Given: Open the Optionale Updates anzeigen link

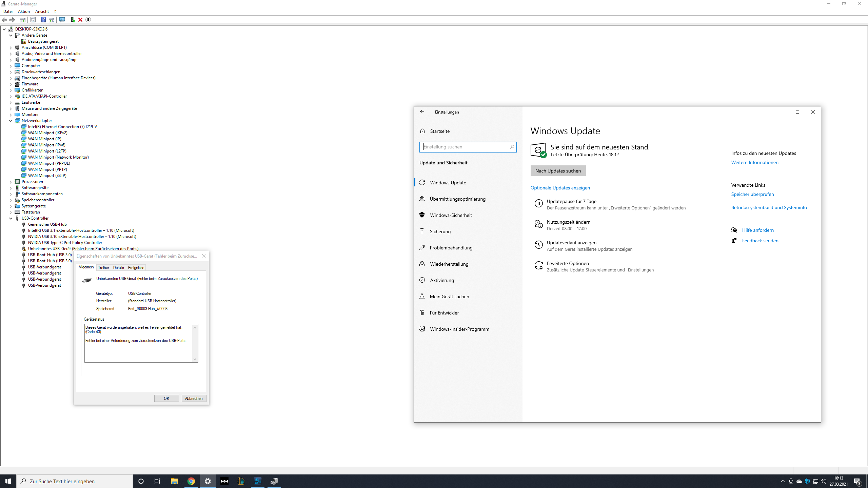Looking at the screenshot, I should tap(560, 188).
